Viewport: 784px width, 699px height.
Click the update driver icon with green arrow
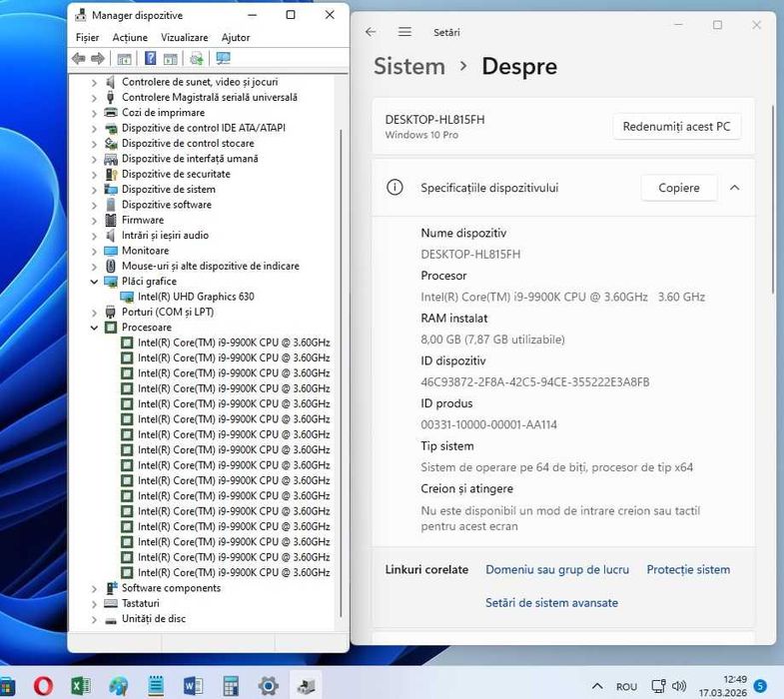[x=197, y=59]
